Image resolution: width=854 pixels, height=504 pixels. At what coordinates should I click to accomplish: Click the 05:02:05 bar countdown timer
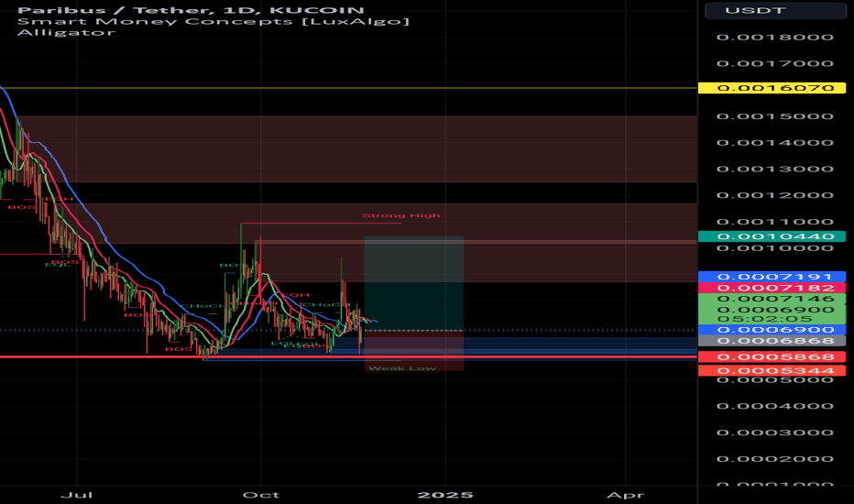pos(765,319)
